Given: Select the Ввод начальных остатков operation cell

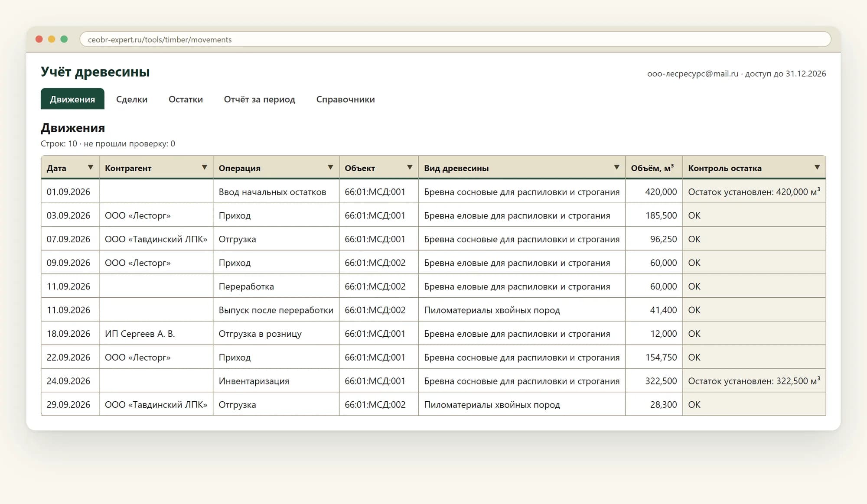Looking at the screenshot, I should click(x=276, y=192).
